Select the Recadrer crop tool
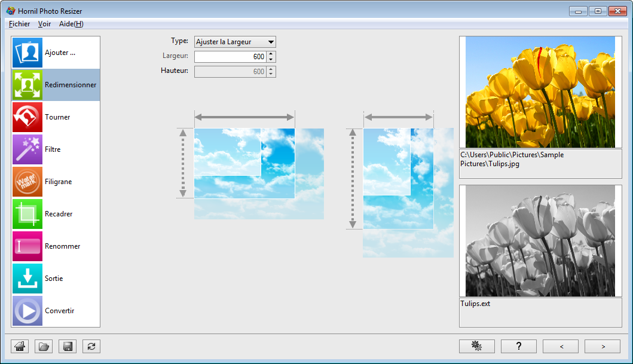633x364 pixels. point(55,213)
